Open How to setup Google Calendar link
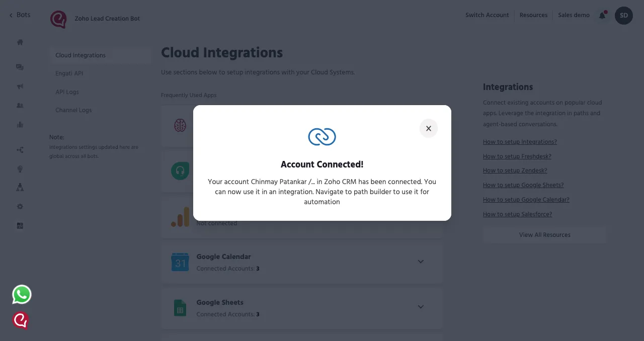The width and height of the screenshot is (644, 341). tap(526, 200)
